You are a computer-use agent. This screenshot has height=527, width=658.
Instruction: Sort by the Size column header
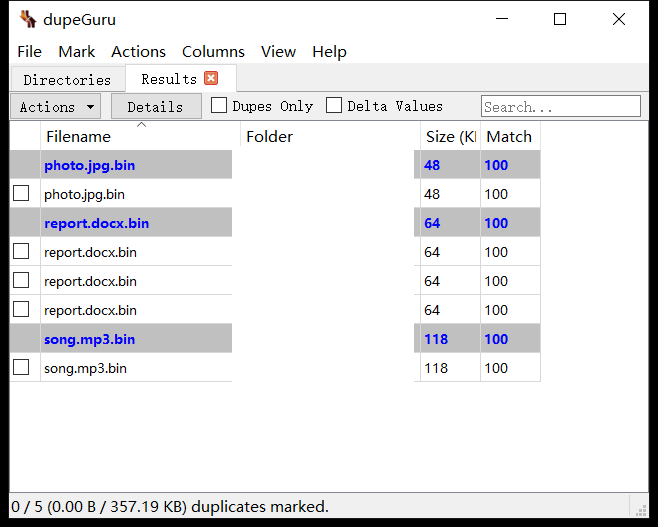click(x=450, y=137)
